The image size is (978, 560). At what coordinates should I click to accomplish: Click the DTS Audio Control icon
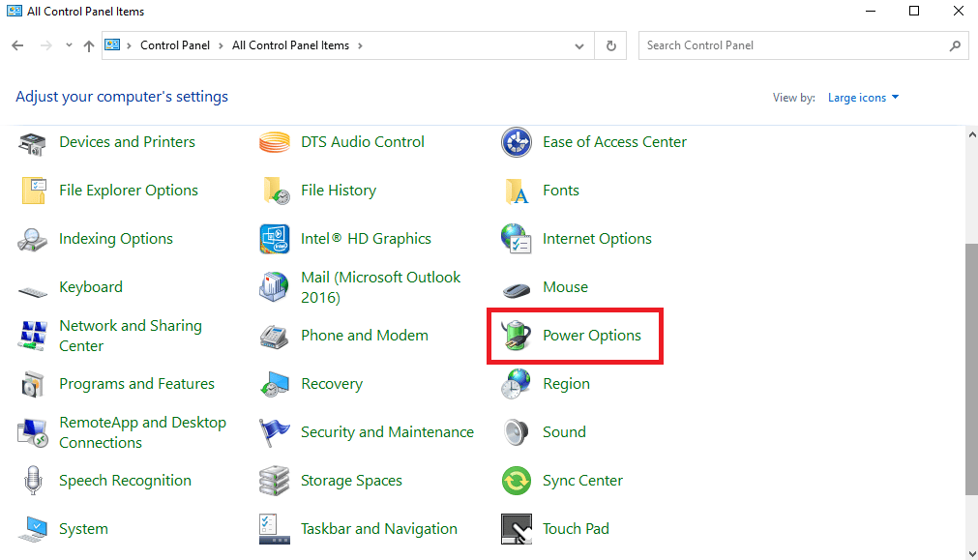coord(275,143)
